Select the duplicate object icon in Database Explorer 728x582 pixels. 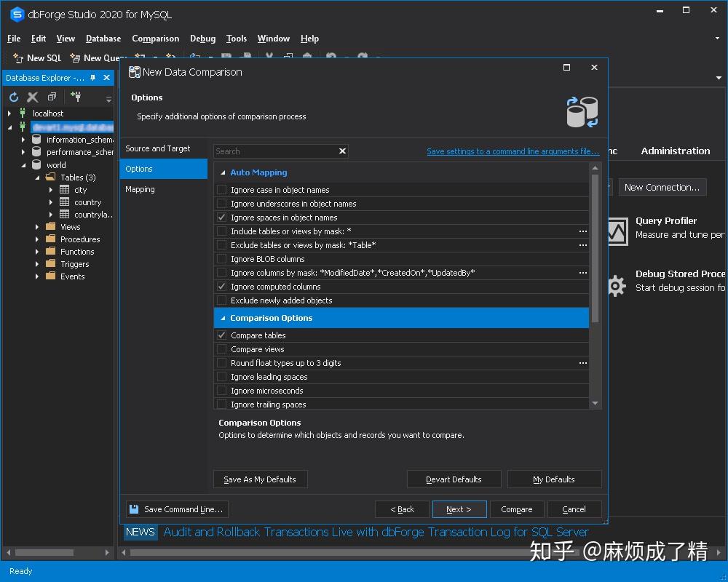(51, 96)
